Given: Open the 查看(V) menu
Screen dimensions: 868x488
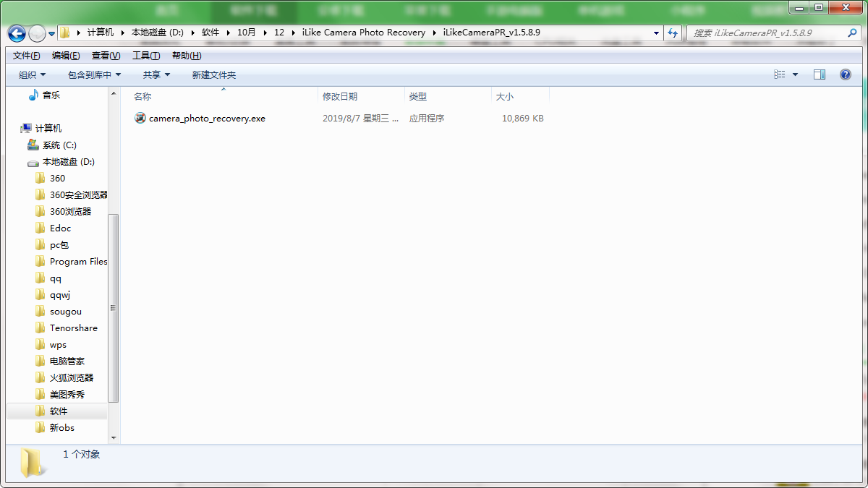Looking at the screenshot, I should (106, 56).
